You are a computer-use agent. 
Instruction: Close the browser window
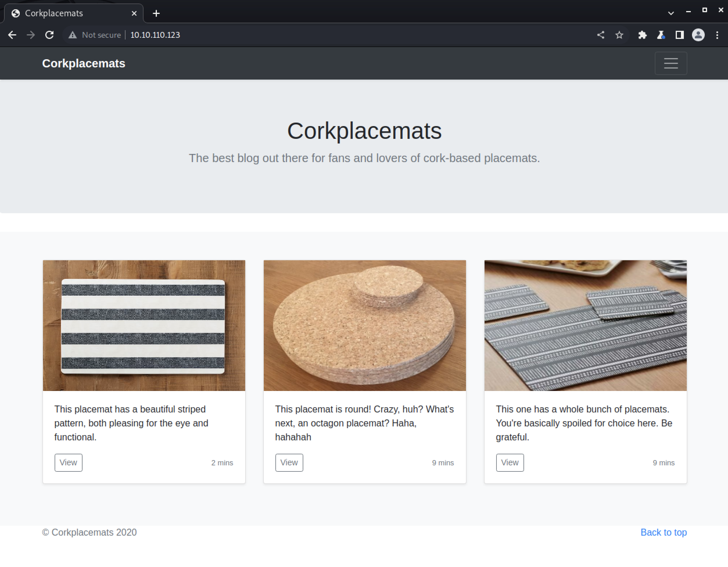pos(721,10)
